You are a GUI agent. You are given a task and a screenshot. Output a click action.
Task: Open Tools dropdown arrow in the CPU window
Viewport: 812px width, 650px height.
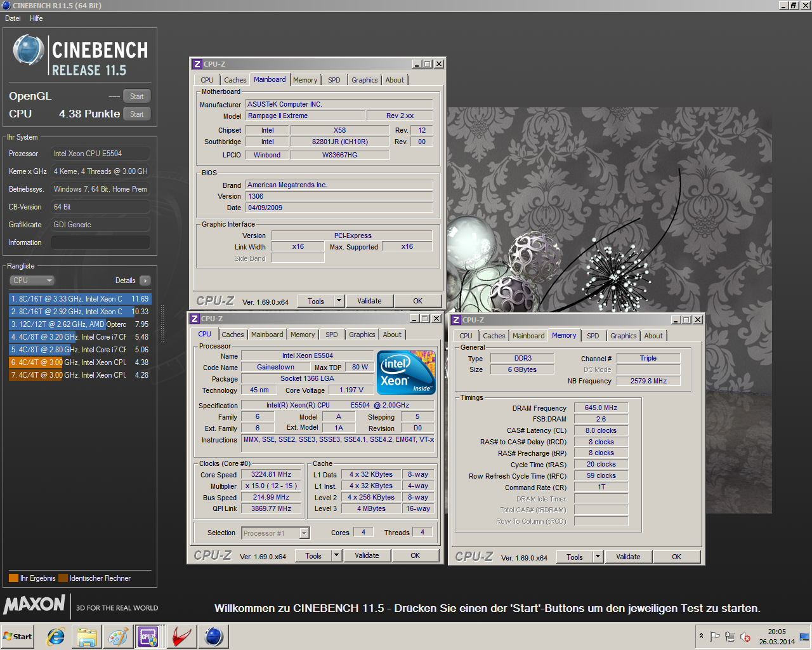tap(337, 555)
